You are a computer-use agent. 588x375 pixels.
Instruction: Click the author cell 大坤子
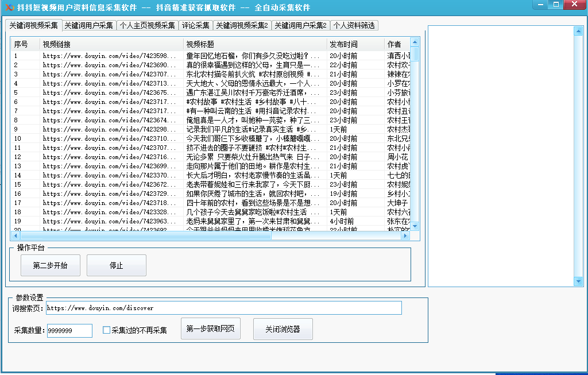pyautogui.click(x=397, y=203)
